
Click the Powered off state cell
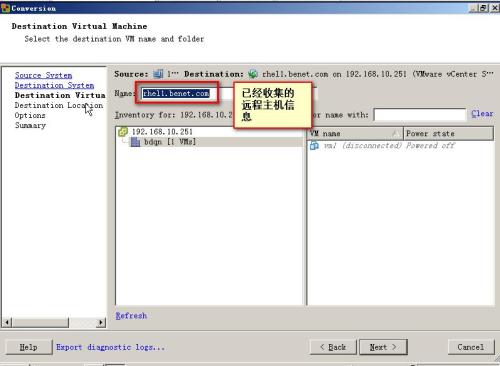[x=430, y=146]
